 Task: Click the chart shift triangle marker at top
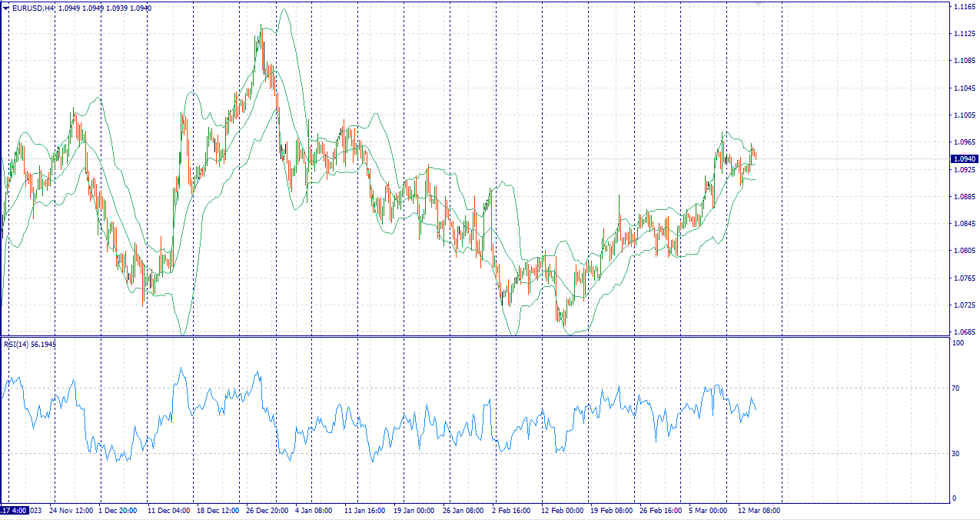[x=759, y=5]
